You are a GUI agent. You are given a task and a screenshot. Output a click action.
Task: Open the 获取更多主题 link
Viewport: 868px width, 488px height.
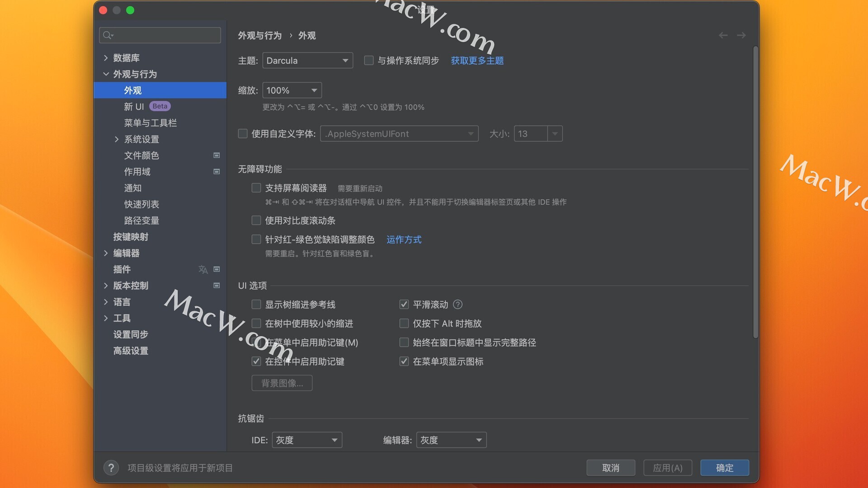pos(477,61)
